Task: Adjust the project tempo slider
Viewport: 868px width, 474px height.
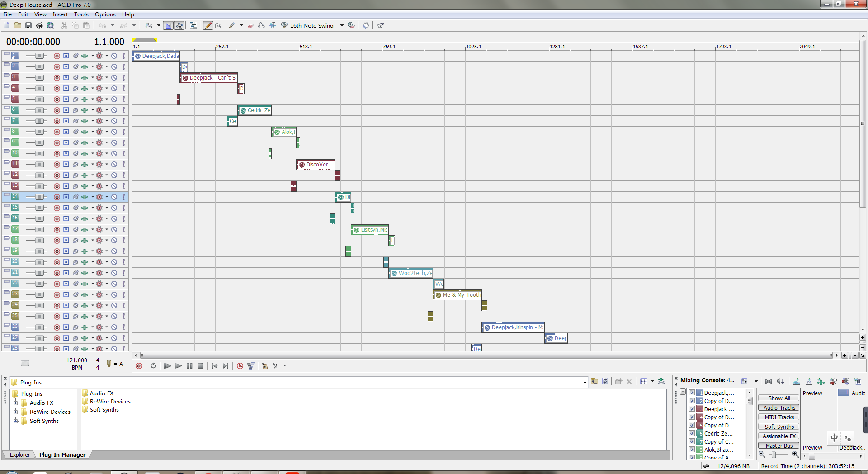Action: (x=25, y=364)
